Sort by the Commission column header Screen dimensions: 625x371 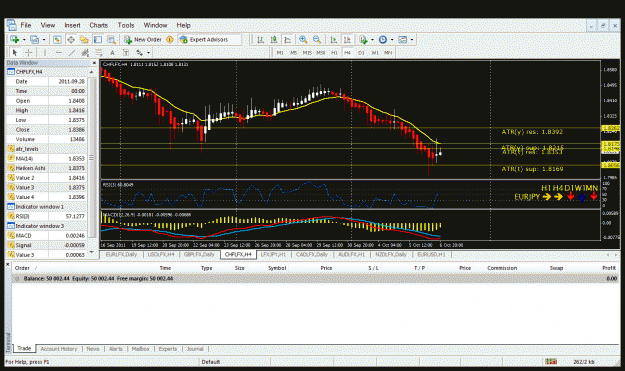[502, 268]
